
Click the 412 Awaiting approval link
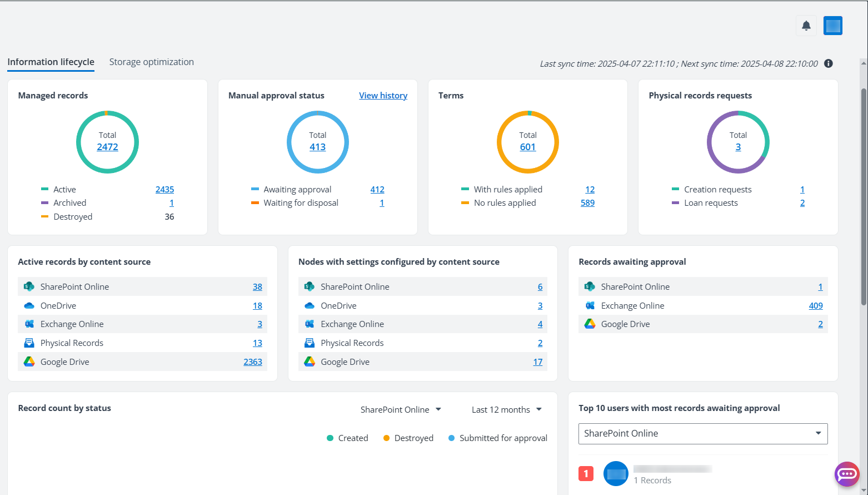pyautogui.click(x=377, y=189)
